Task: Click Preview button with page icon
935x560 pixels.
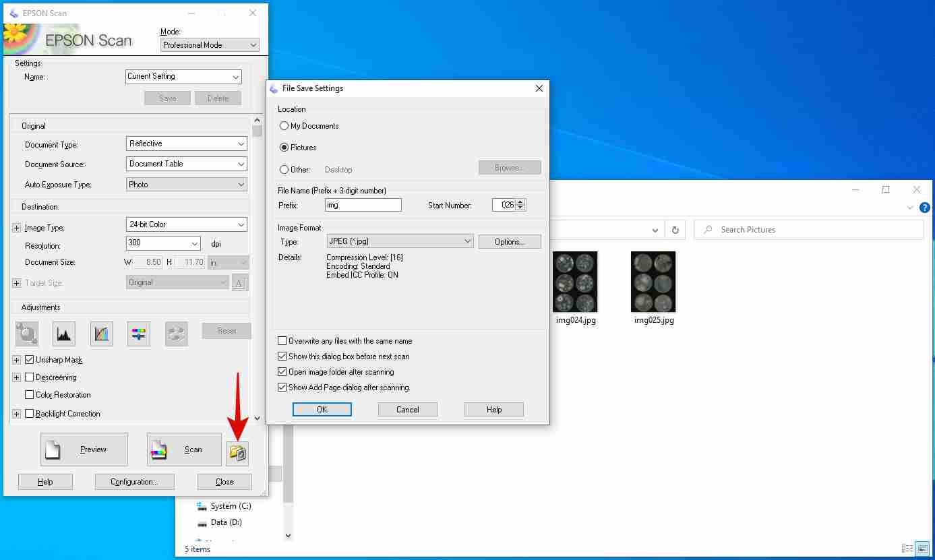Action: point(84,449)
